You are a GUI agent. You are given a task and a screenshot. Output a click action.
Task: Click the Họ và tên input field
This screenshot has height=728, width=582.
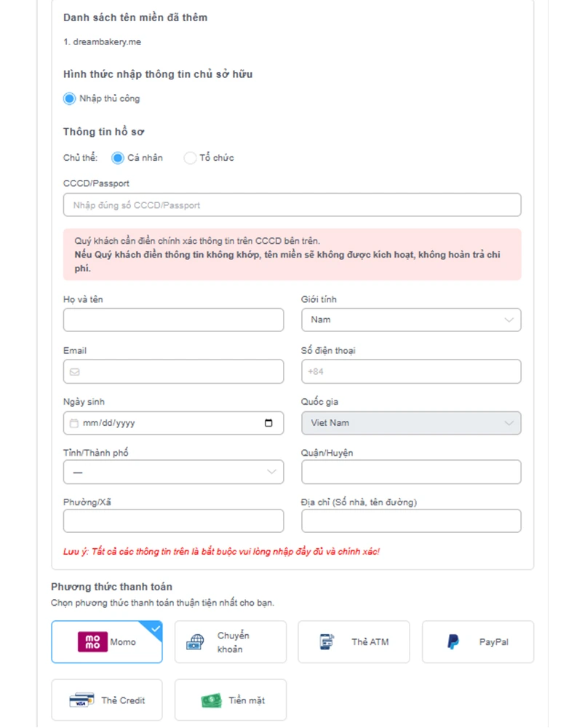pos(173,320)
